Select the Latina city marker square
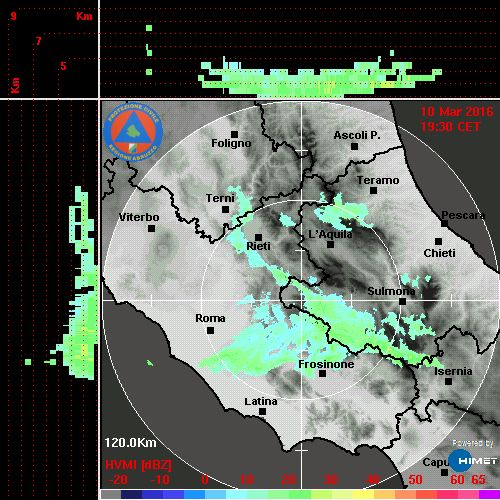Screen dimensions: 500x500 pos(262,412)
